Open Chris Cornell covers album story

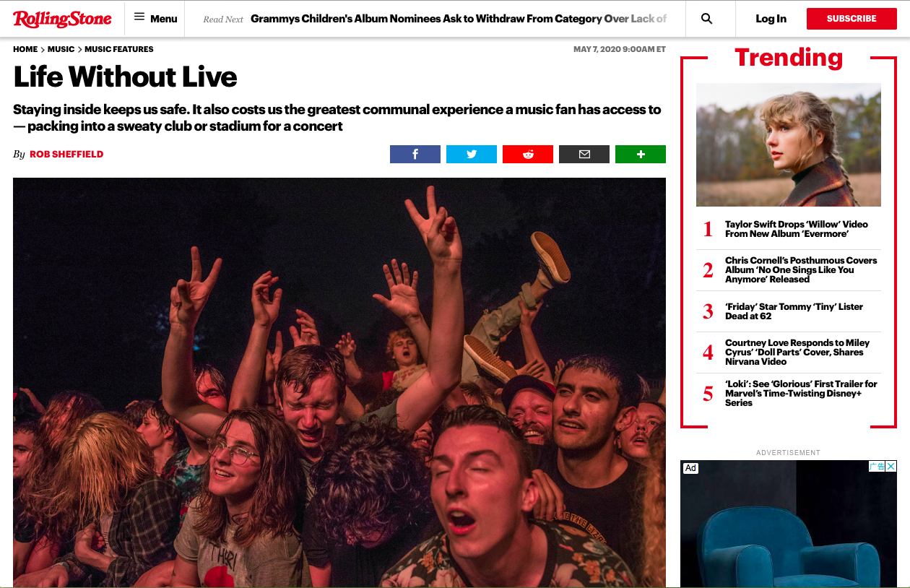click(801, 269)
